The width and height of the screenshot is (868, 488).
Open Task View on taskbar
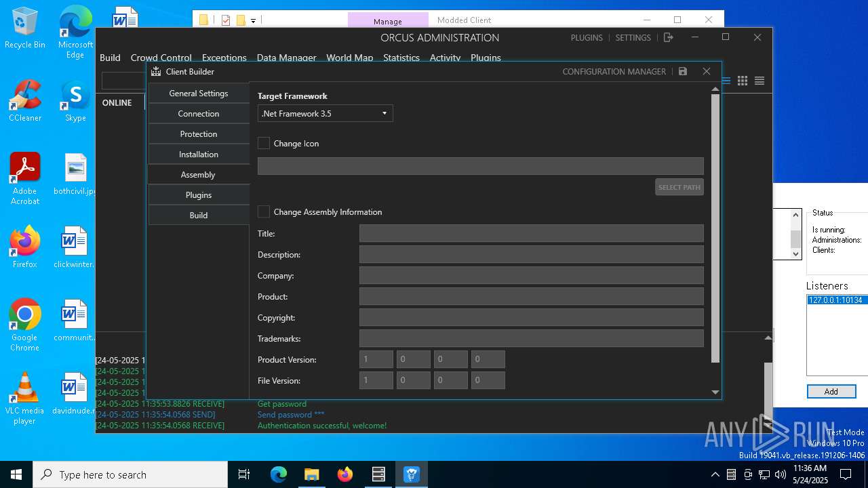pyautogui.click(x=245, y=474)
